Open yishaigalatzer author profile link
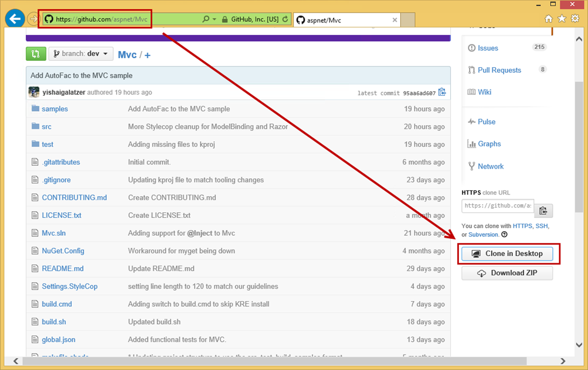 pyautogui.click(x=64, y=92)
